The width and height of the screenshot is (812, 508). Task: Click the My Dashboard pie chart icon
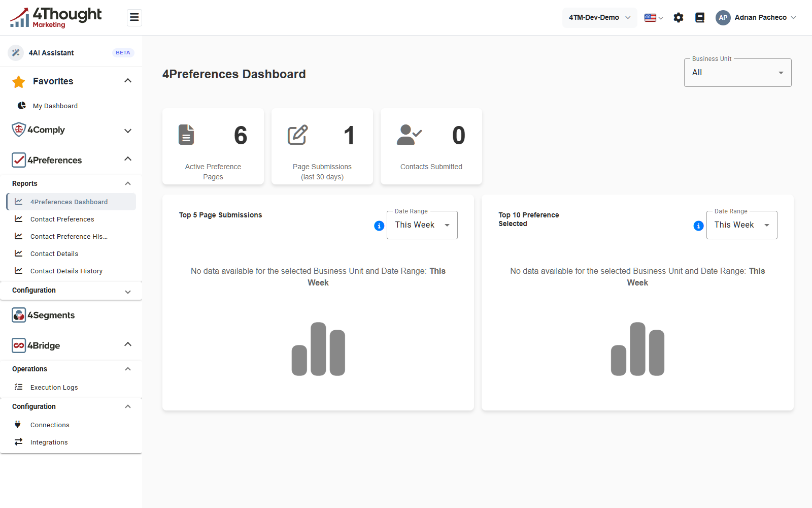pos(22,106)
